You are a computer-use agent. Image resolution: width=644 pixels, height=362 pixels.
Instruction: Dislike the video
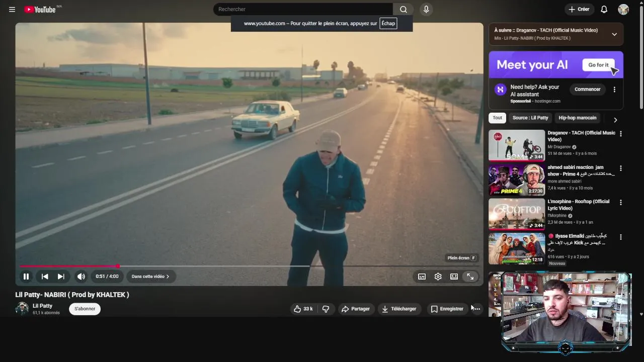click(x=326, y=309)
